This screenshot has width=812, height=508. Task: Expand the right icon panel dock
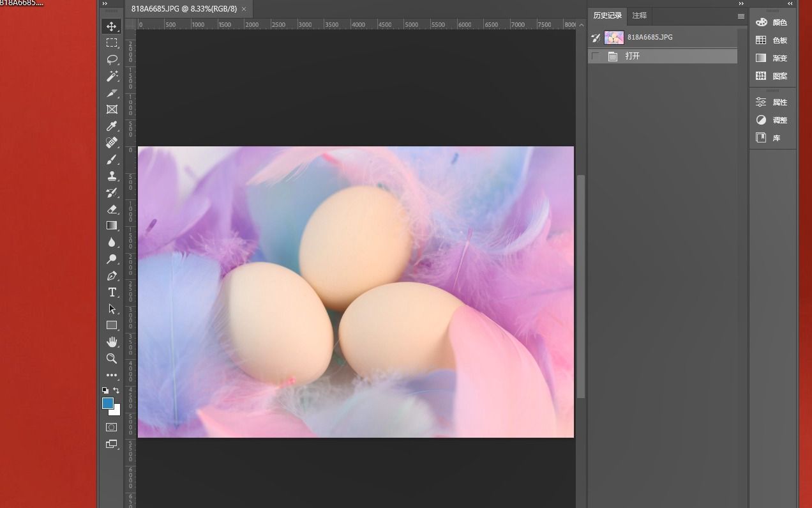point(790,4)
